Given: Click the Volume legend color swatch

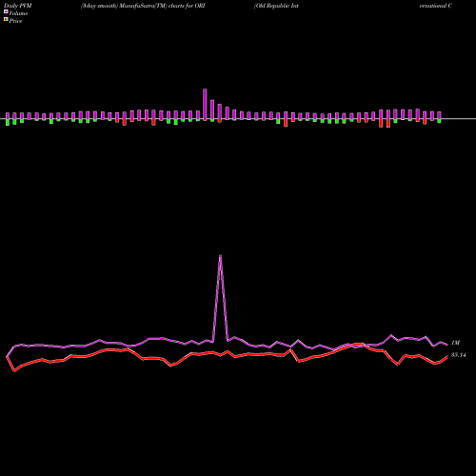Looking at the screenshot, I should 6,11.
